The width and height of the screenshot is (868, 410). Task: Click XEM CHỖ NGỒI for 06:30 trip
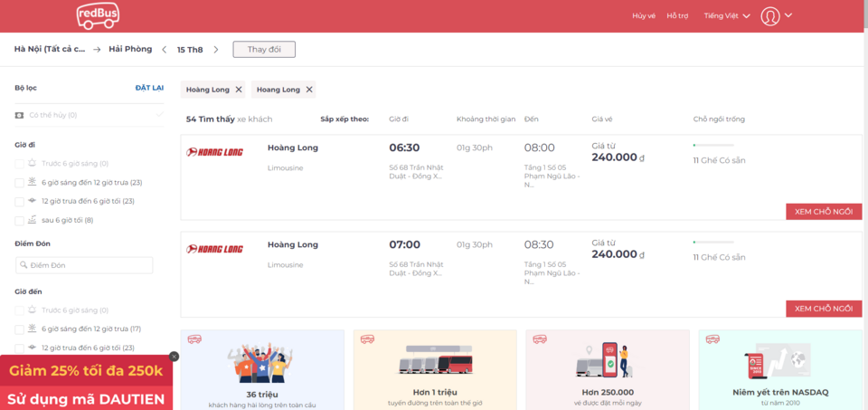click(824, 212)
